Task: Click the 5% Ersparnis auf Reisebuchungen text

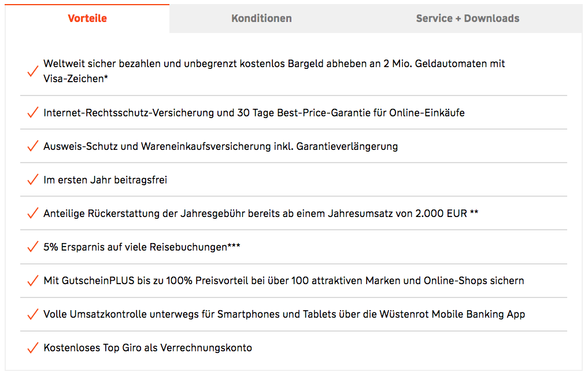Action: point(142,247)
